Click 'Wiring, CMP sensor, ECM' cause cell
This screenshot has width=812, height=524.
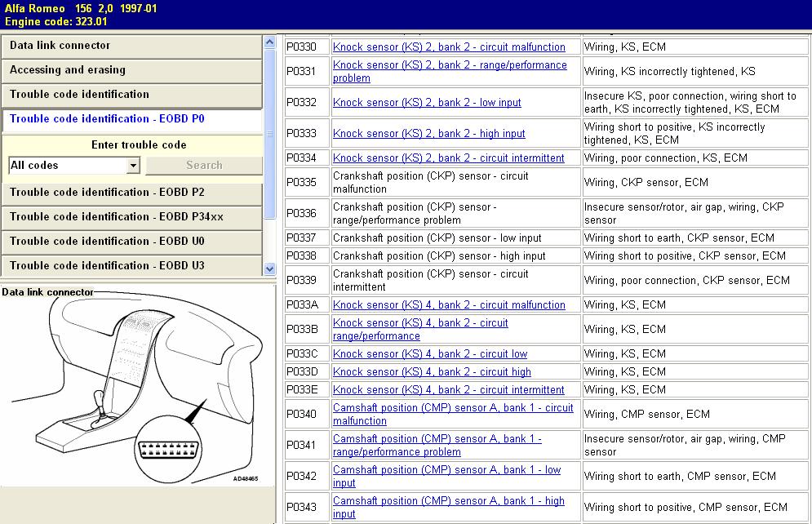[695, 415]
